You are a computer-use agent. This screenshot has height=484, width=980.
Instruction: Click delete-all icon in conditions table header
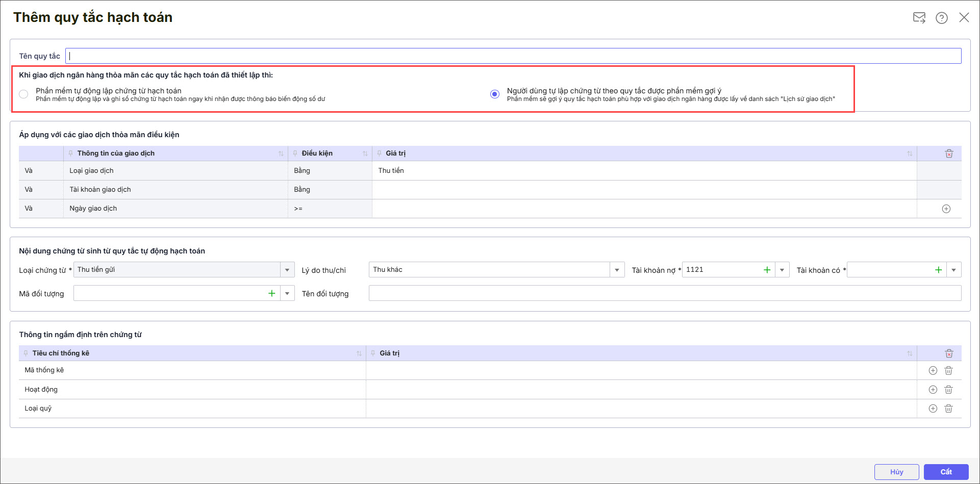tap(949, 154)
